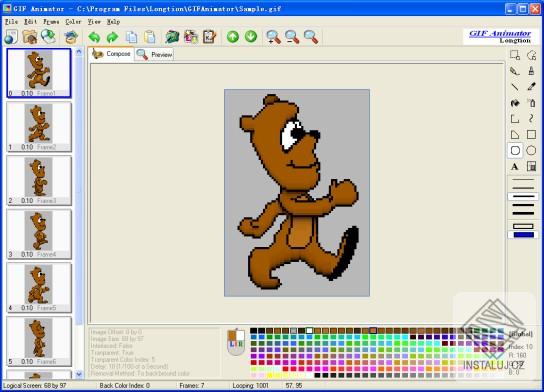Click the foreground/background L R color shield

tap(236, 342)
